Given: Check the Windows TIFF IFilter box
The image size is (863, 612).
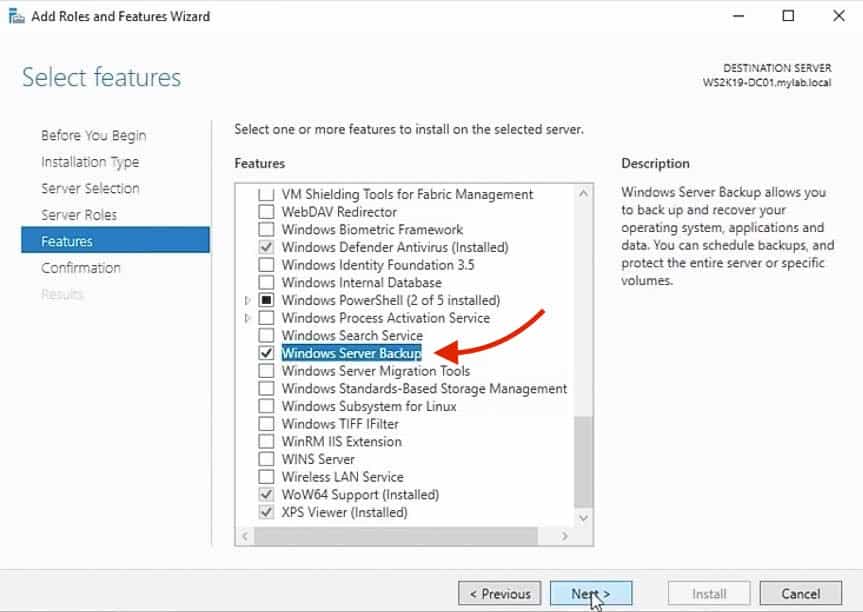Looking at the screenshot, I should click(266, 423).
